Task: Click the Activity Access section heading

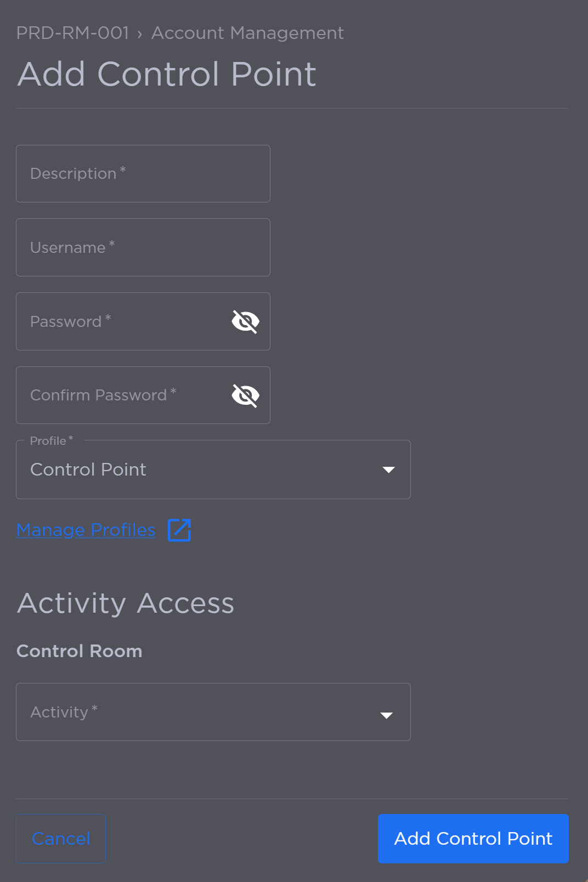Action: 126,603
